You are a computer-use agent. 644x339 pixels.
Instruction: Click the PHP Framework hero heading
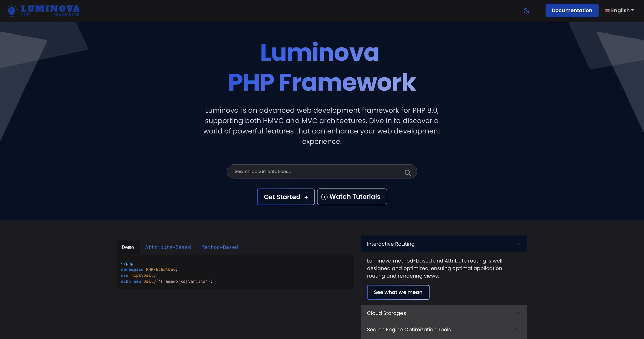(x=322, y=82)
